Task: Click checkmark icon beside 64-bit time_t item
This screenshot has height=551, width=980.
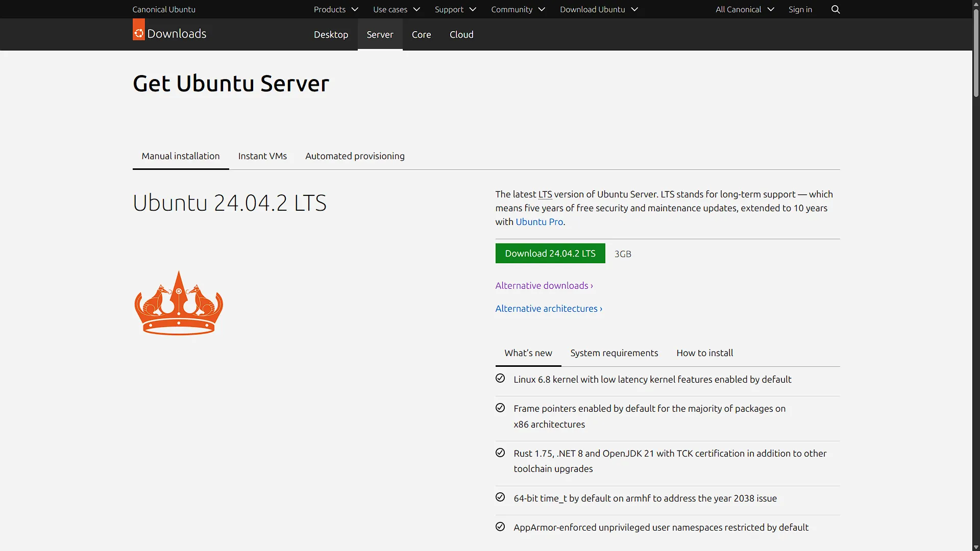Action: click(x=500, y=497)
